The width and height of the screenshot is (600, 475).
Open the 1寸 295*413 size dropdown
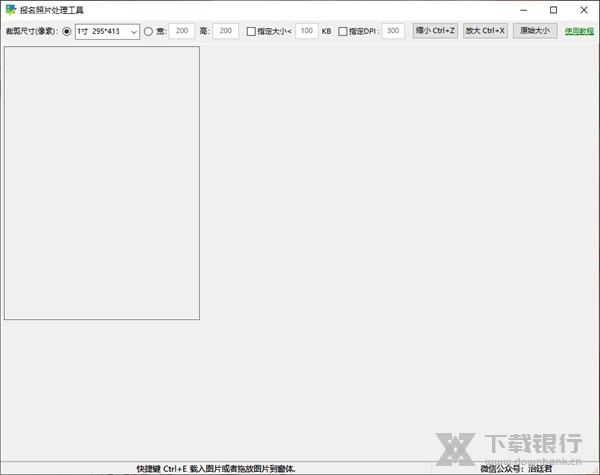click(x=107, y=31)
